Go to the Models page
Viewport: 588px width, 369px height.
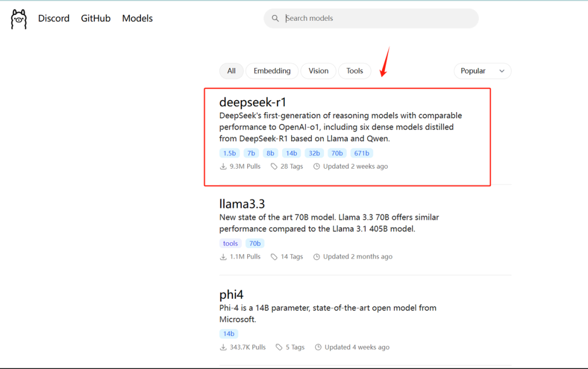point(137,19)
